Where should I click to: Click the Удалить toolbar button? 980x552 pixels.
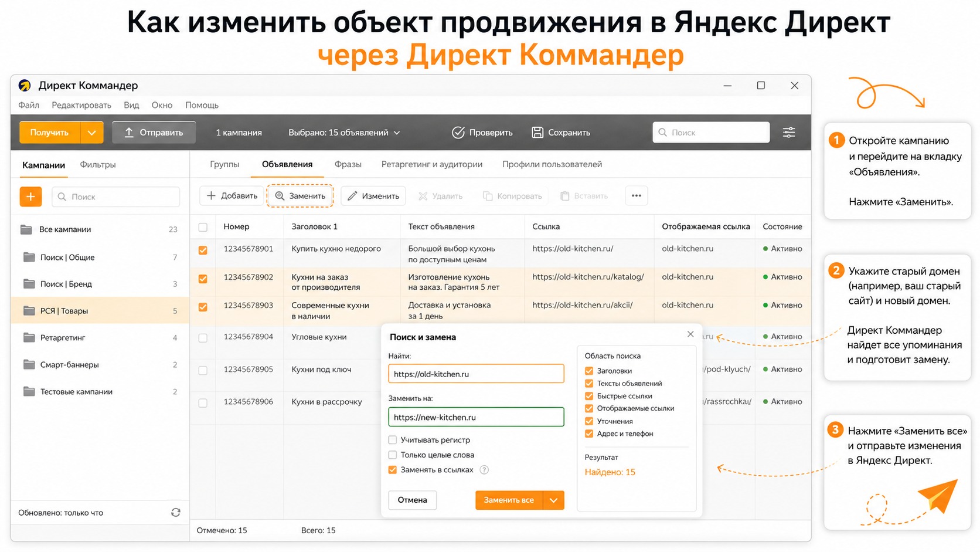tap(440, 196)
